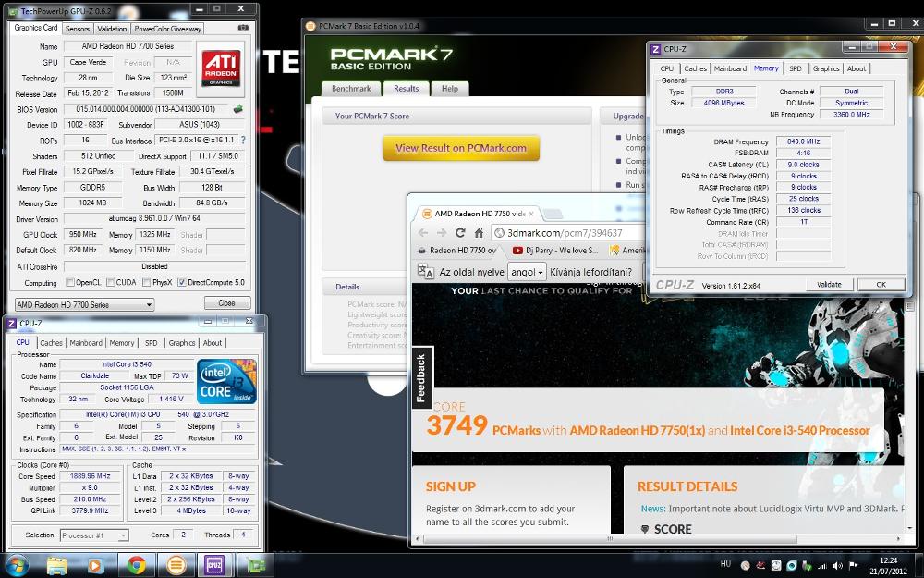The height and width of the screenshot is (578, 924).
Task: Open Windows Explorer from the taskbar
Action: tap(57, 566)
